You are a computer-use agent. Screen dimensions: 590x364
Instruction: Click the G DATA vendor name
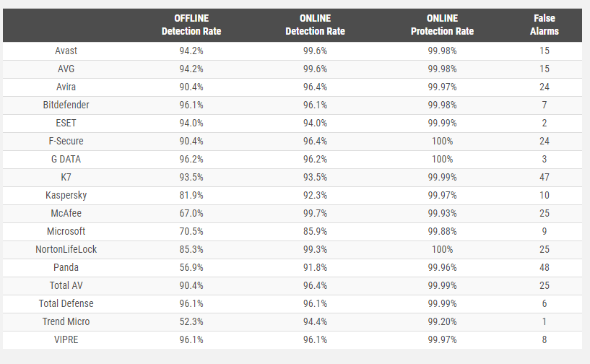click(66, 160)
